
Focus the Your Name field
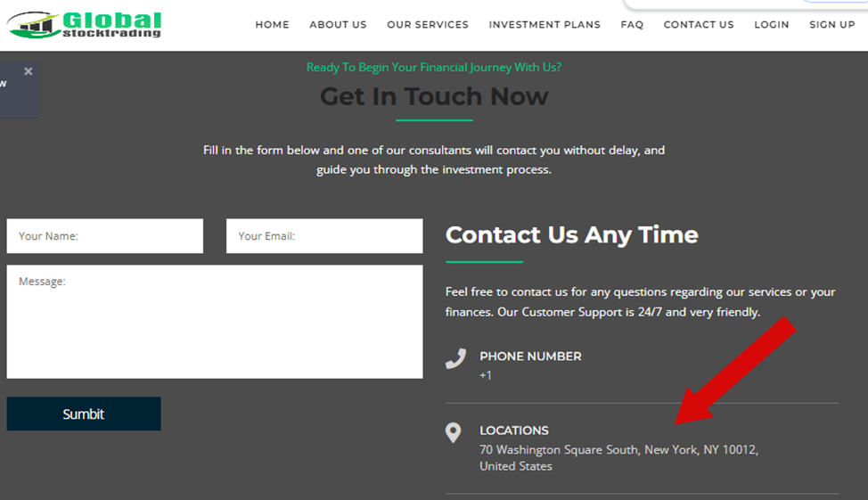[105, 236]
